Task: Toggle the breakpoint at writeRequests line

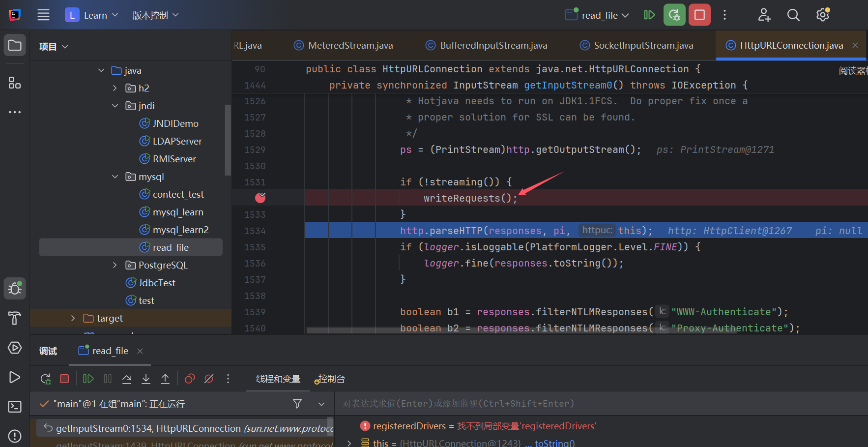Action: 260,198
